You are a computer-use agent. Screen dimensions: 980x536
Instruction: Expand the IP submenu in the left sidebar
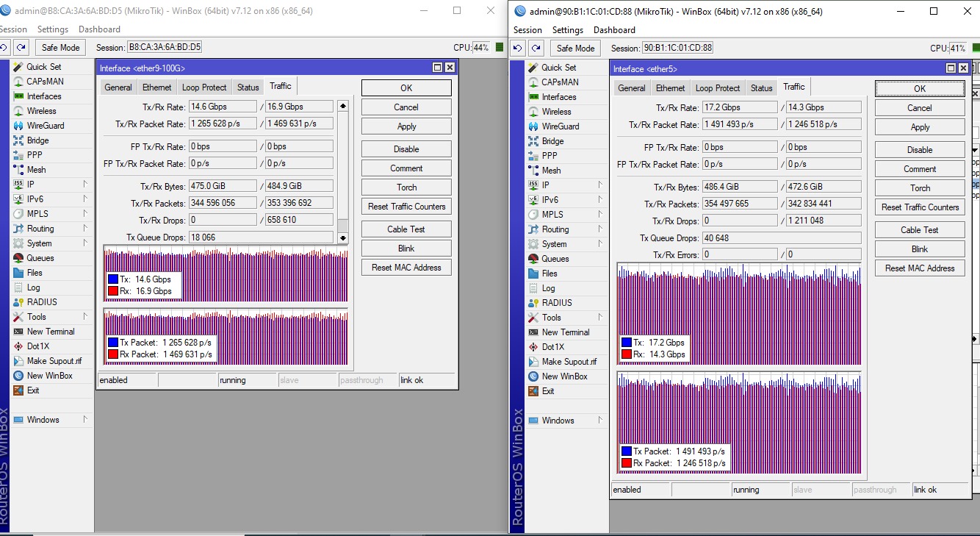[85, 185]
